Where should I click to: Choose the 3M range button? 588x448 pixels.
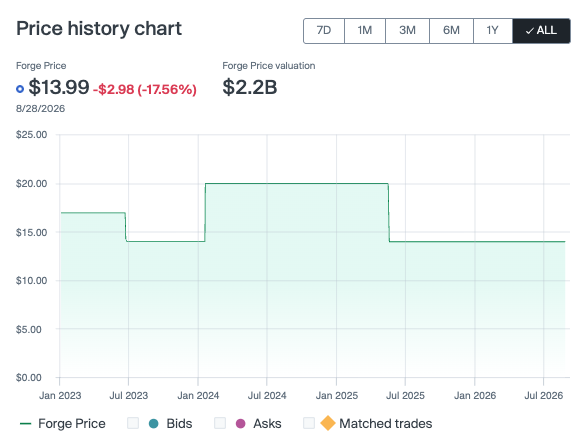tap(407, 30)
